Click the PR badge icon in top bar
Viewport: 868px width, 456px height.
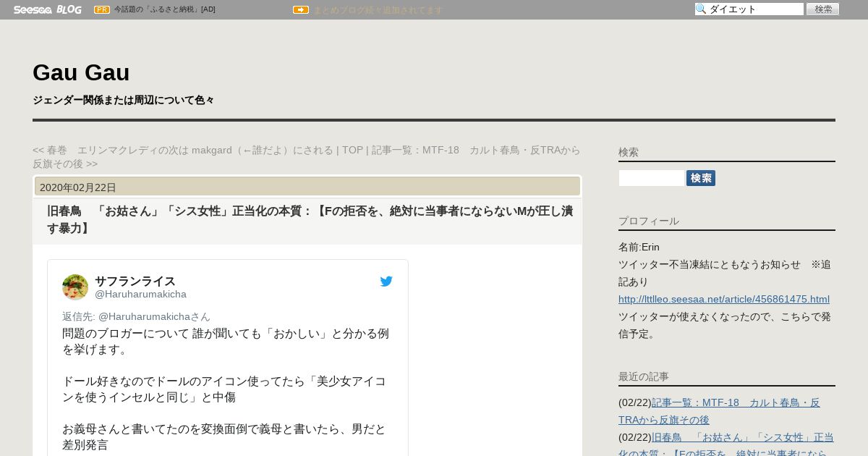coord(102,9)
